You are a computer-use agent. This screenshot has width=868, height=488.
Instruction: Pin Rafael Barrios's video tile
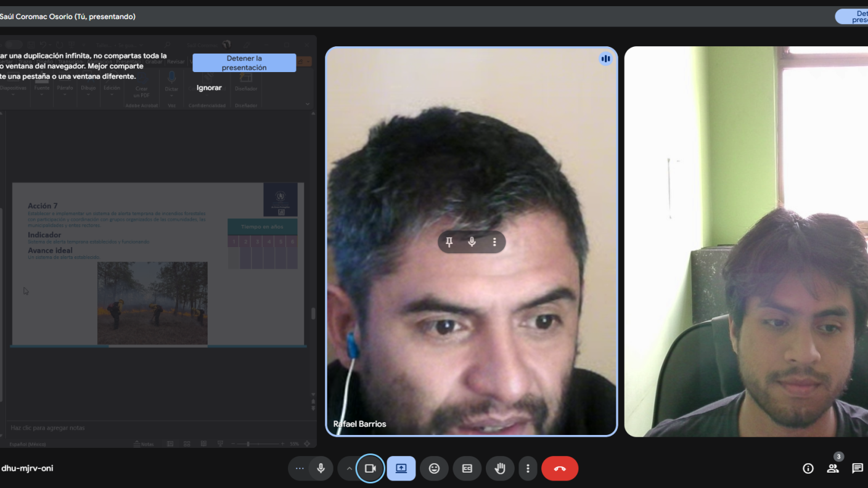[x=449, y=242]
